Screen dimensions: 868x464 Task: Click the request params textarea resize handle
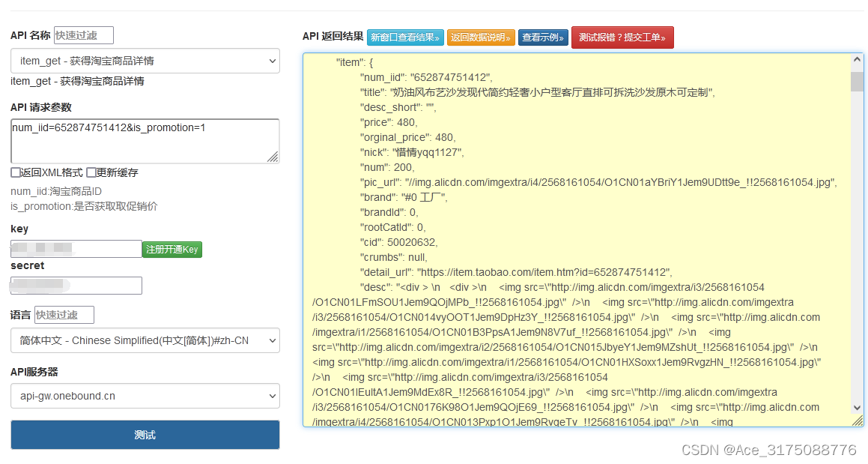pos(273,157)
